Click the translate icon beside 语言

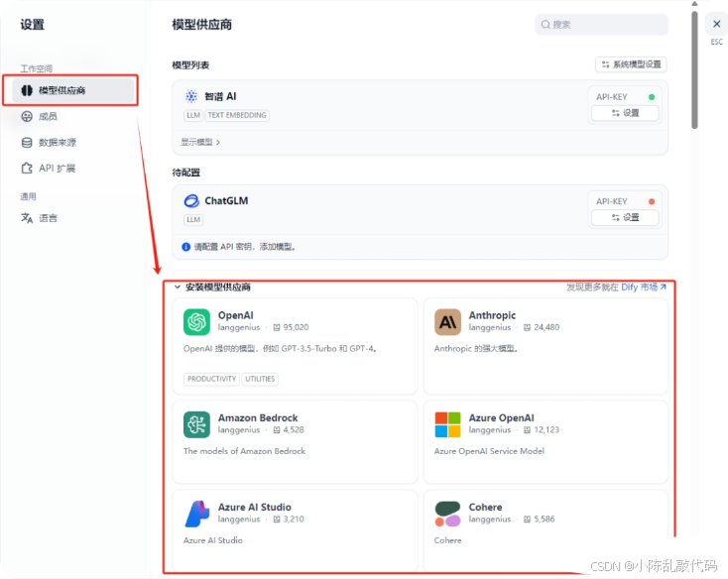pos(27,217)
